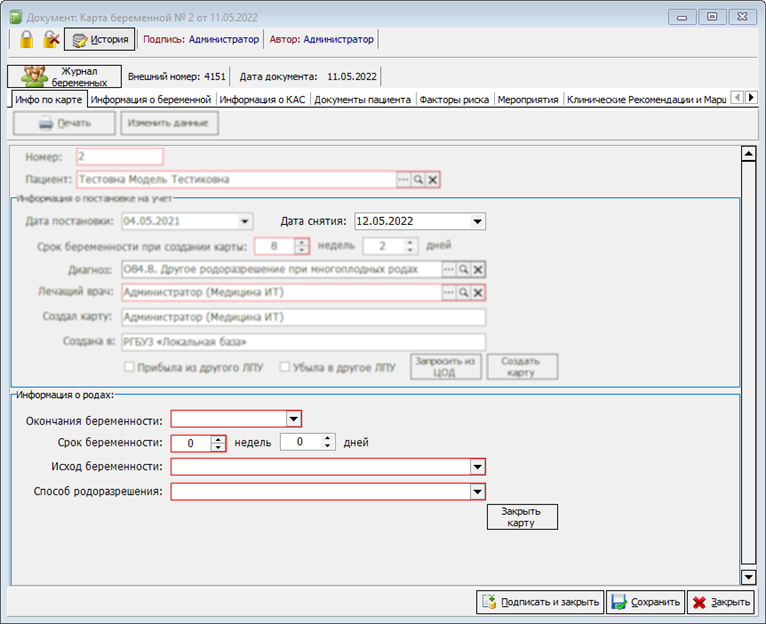766x624 pixels.
Task: Search for patient using magnifier icon
Action: click(419, 179)
